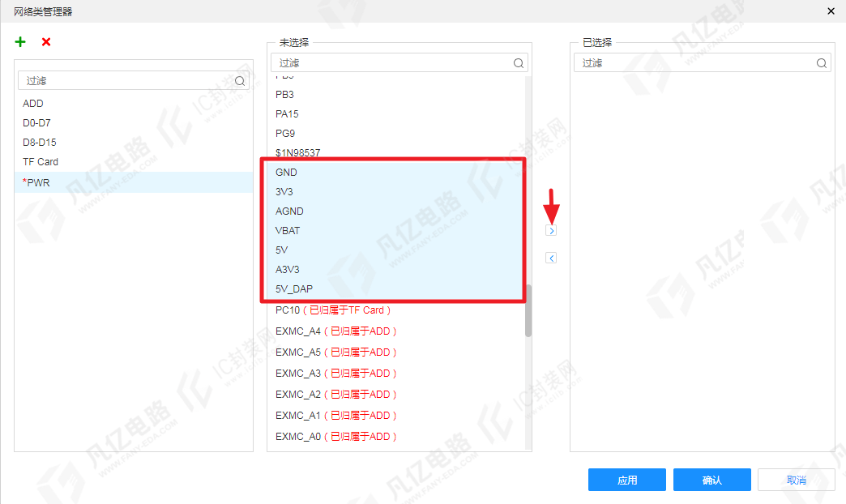Select the 5V net
The height and width of the screenshot is (504, 846).
tap(396, 250)
